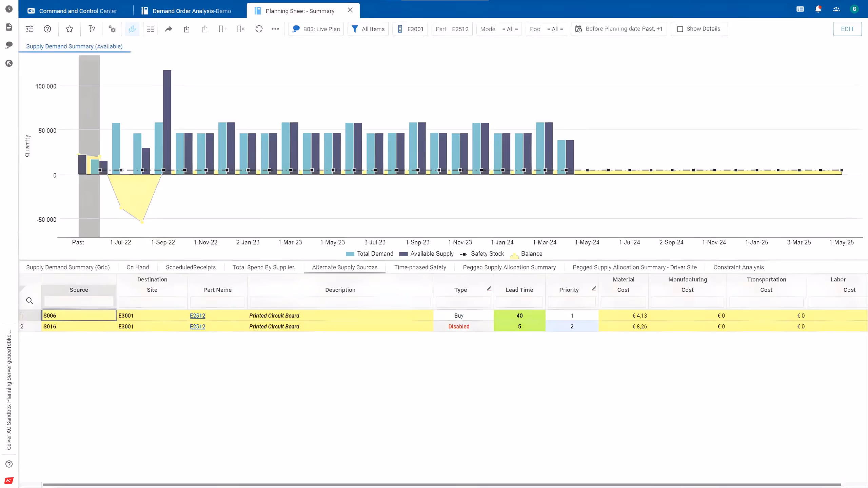Open E2512 part link in first row
This screenshot has width=868, height=488.
tap(197, 316)
